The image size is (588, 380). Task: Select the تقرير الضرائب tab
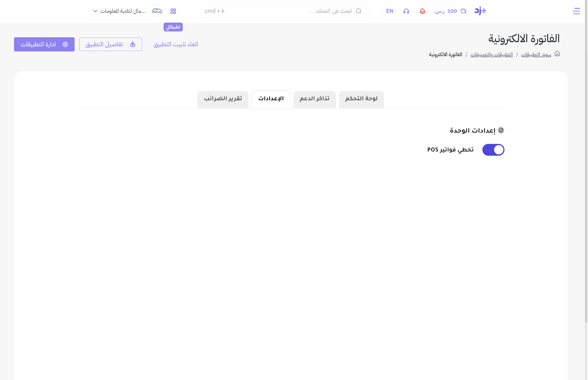point(223,99)
